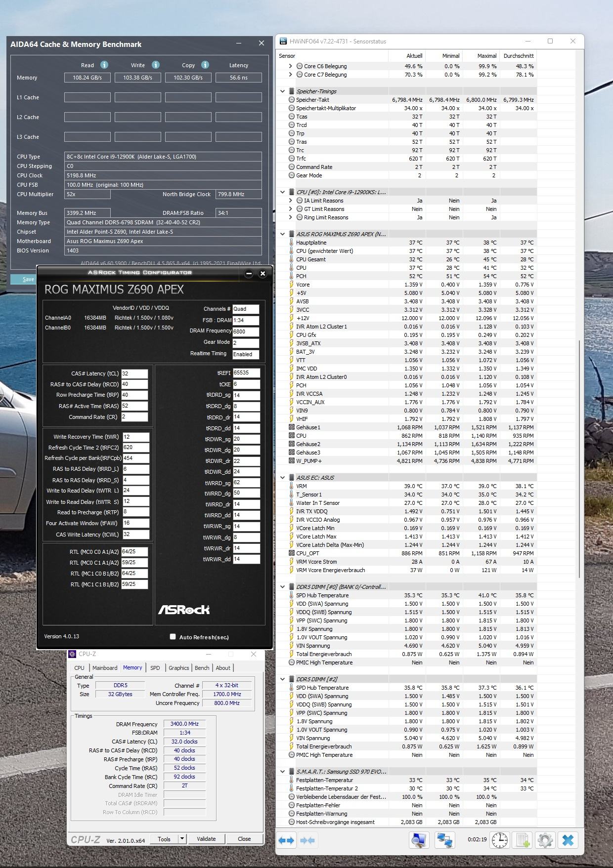The height and width of the screenshot is (868, 613).
Task: Click Close button in CPU-Z
Action: coord(244,839)
